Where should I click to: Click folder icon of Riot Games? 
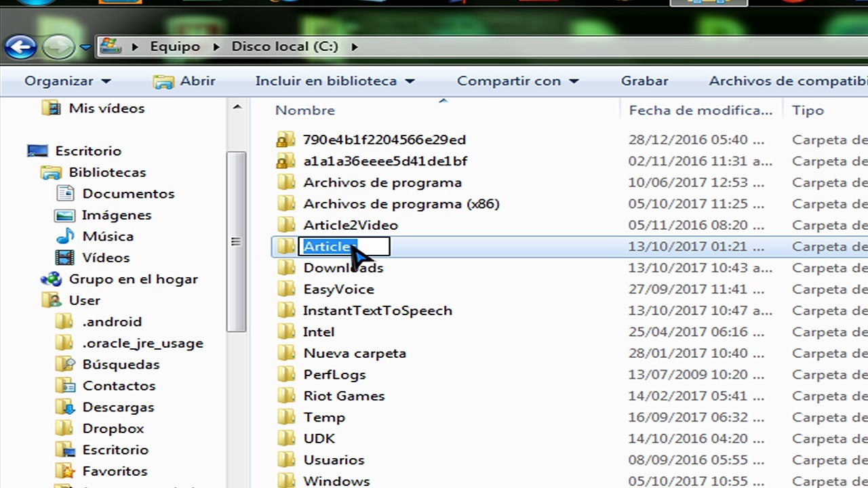tap(285, 396)
